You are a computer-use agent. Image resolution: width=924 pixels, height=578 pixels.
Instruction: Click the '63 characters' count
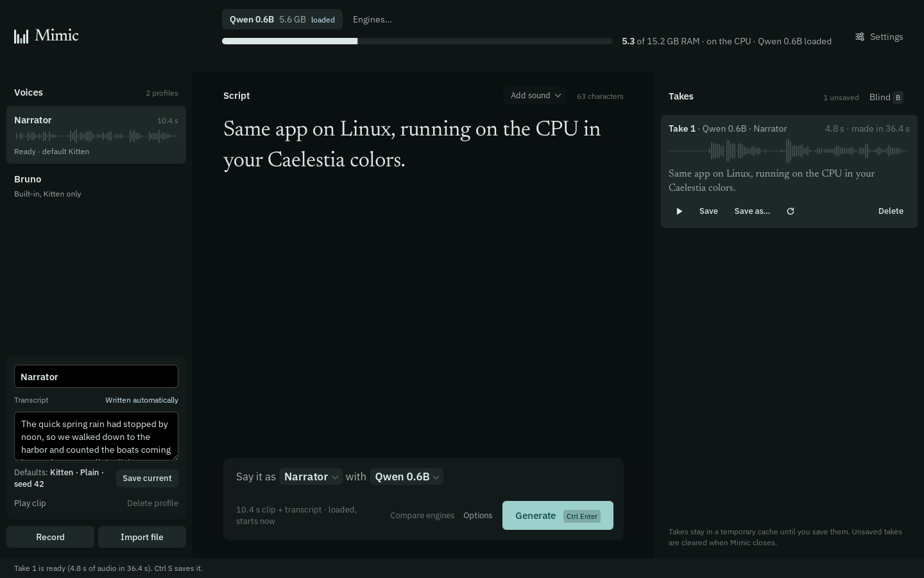click(x=600, y=96)
